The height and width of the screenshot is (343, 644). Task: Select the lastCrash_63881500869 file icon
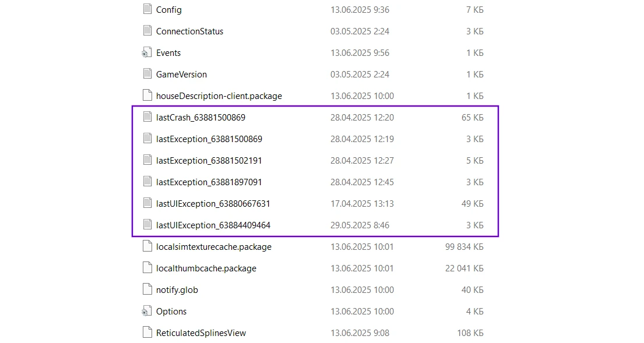(x=147, y=117)
